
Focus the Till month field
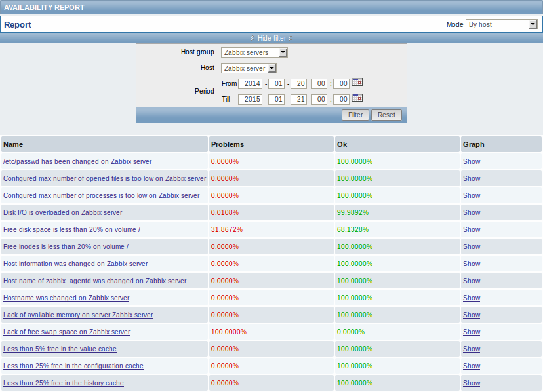tap(276, 100)
